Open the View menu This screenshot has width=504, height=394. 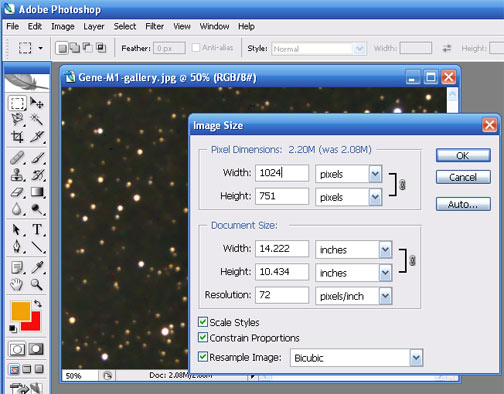[182, 26]
